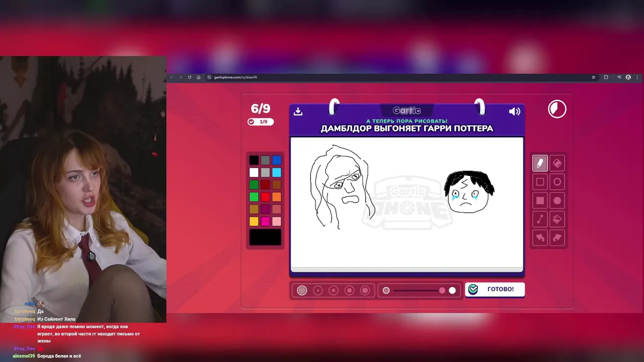
Task: Undo the last stroke
Action: click(540, 238)
